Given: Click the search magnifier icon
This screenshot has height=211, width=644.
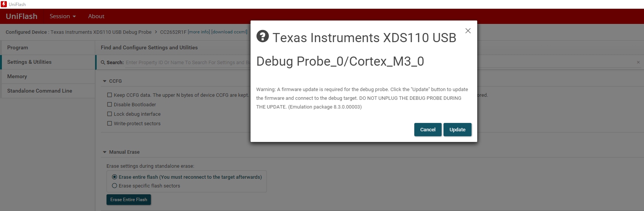Looking at the screenshot, I should (103, 63).
